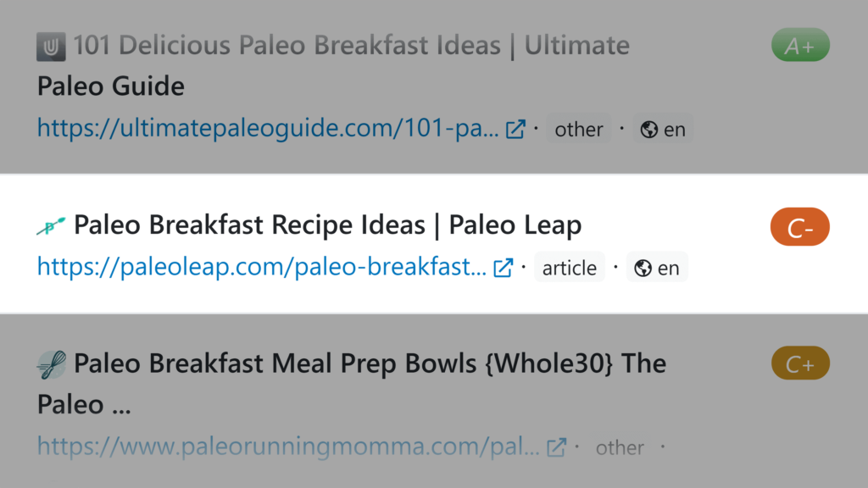Click the orange C- grade badge
The width and height of the screenshot is (868, 488).
799,228
